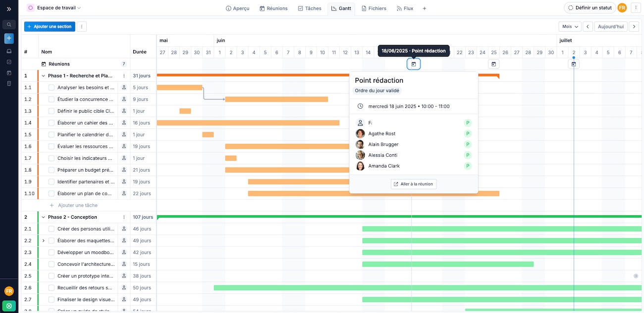The image size is (644, 313).
Task: Mark Créer des personas task as done
Action: [52, 229]
